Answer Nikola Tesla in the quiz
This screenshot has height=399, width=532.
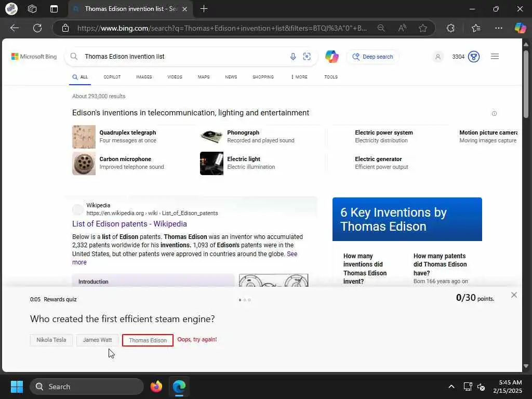(51, 340)
